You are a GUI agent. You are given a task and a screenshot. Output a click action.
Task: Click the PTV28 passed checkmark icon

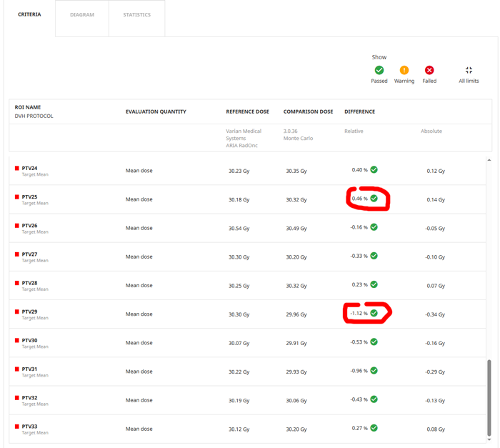(x=374, y=284)
